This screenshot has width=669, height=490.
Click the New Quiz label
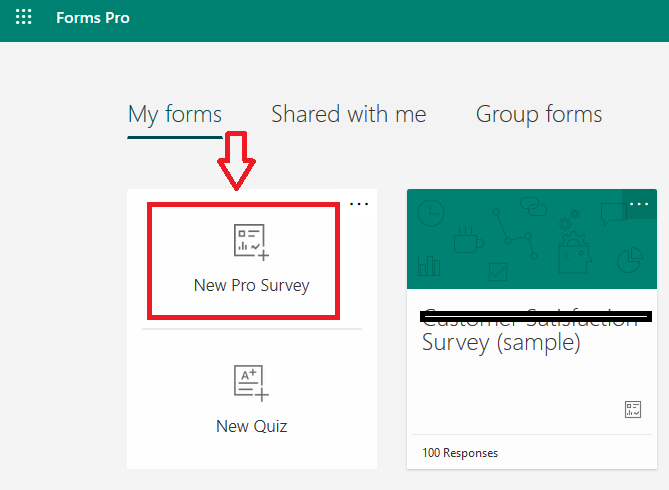(251, 426)
